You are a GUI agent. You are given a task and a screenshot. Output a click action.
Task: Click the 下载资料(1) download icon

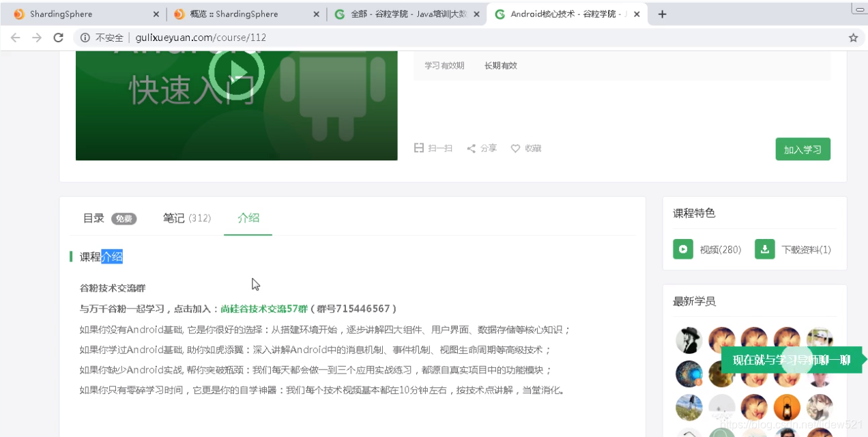pos(765,249)
